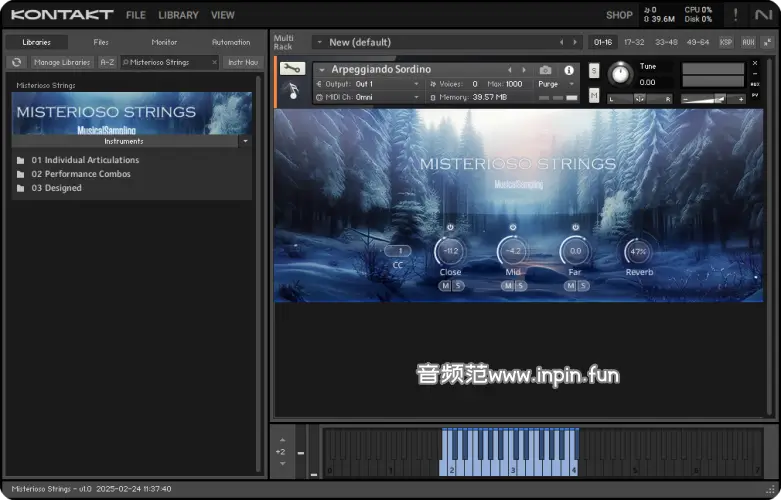Click the camera snapshot icon
Image resolution: width=781 pixels, height=500 pixels.
click(x=545, y=70)
